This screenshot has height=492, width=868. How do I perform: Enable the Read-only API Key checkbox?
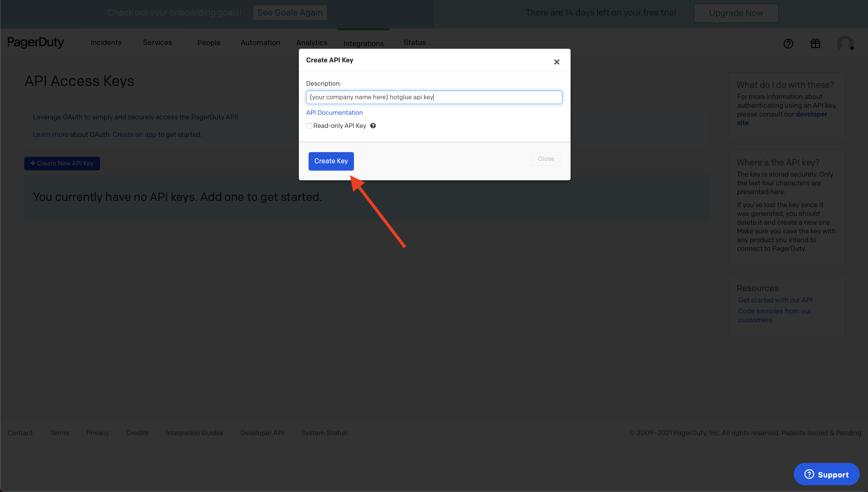click(309, 126)
